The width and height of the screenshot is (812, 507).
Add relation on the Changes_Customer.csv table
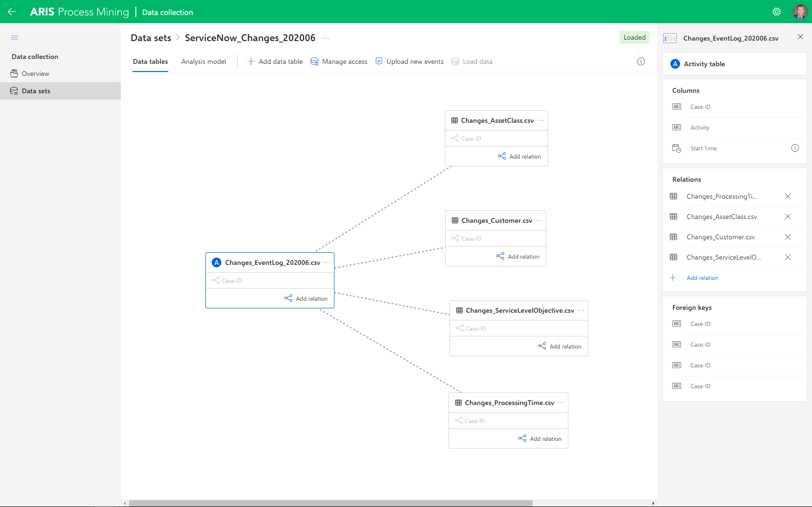point(518,256)
